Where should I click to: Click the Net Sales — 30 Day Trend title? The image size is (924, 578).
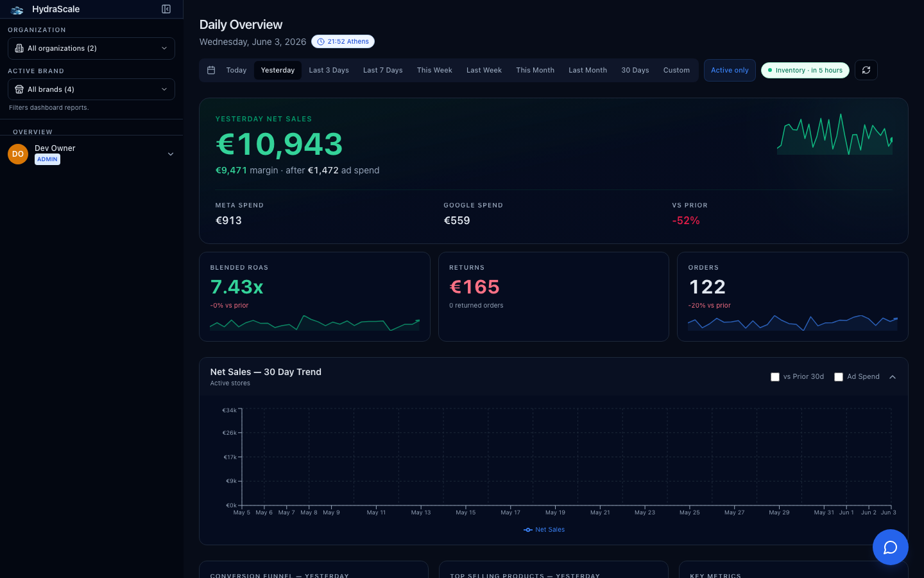pyautogui.click(x=266, y=372)
